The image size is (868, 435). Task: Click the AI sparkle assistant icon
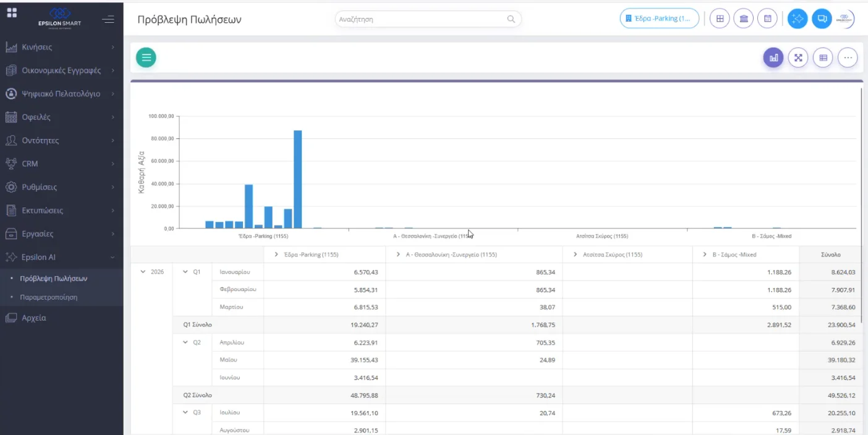797,19
